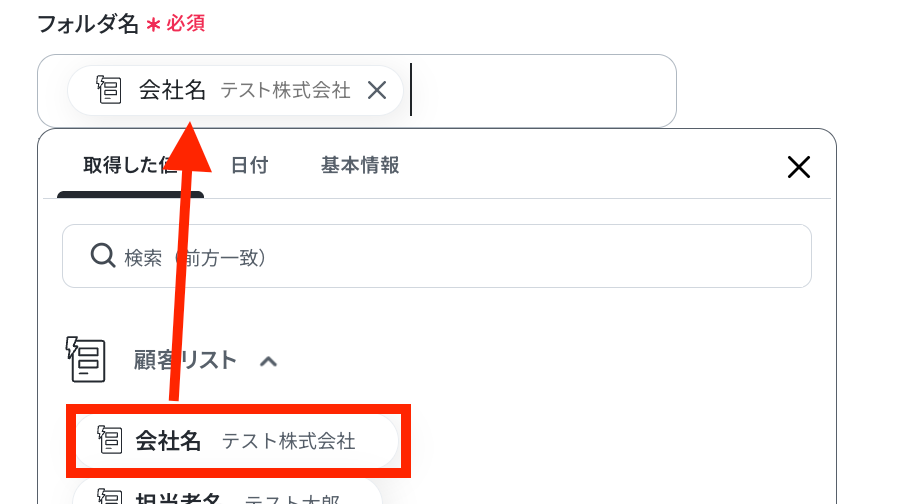Select 会社名 テスト株式会社 from the list
912x504 pixels.
[237, 441]
